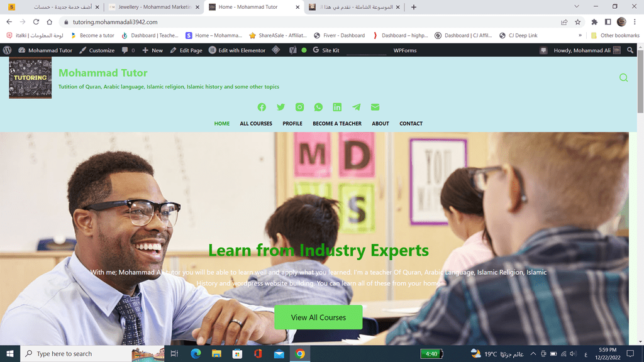644x362 pixels.
Task: Expand the hidden bookmarks chevron
Action: coord(580,35)
